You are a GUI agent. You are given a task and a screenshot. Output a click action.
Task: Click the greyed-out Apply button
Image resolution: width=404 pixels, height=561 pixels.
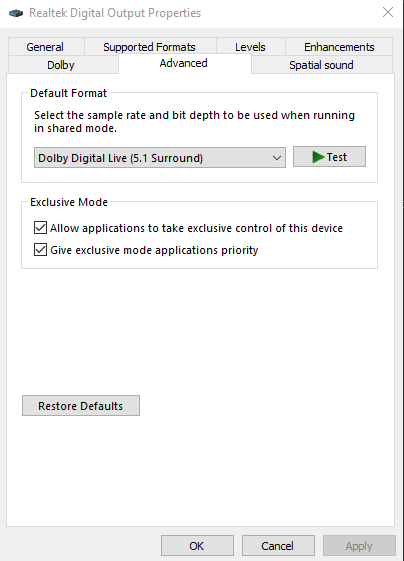(359, 546)
